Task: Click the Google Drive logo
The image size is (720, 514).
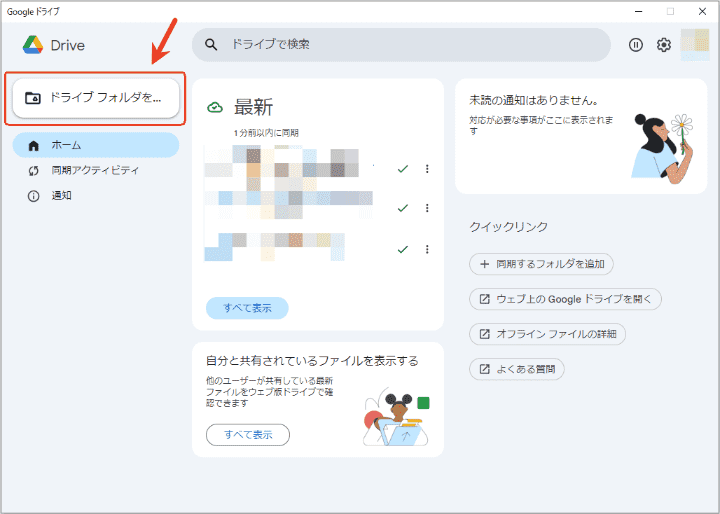Action: pos(34,45)
